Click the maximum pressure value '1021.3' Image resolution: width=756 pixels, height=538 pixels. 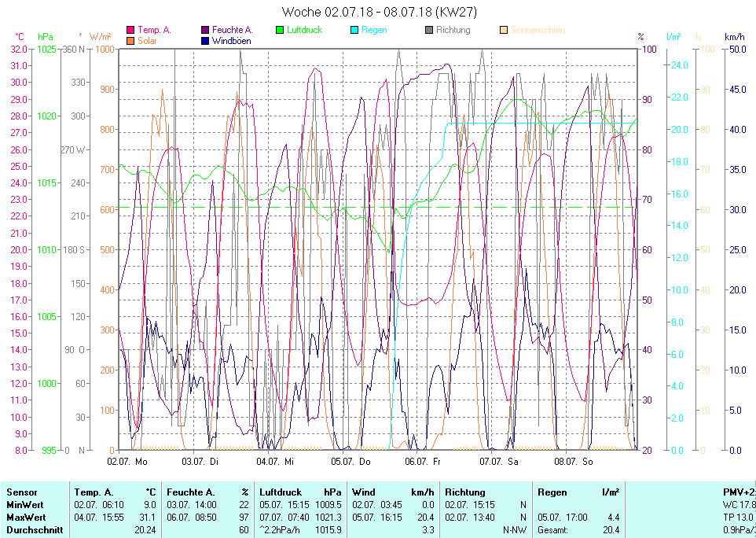tap(328, 518)
